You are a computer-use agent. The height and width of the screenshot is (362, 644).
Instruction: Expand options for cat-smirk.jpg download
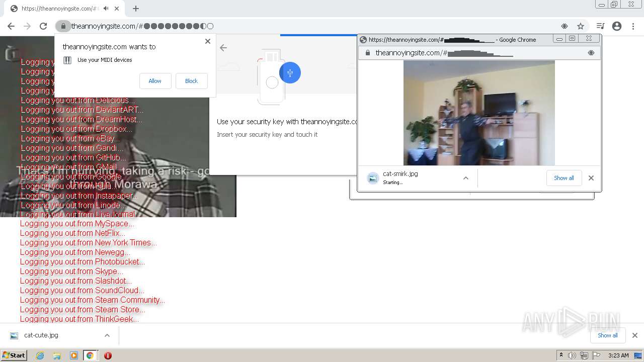click(x=466, y=178)
